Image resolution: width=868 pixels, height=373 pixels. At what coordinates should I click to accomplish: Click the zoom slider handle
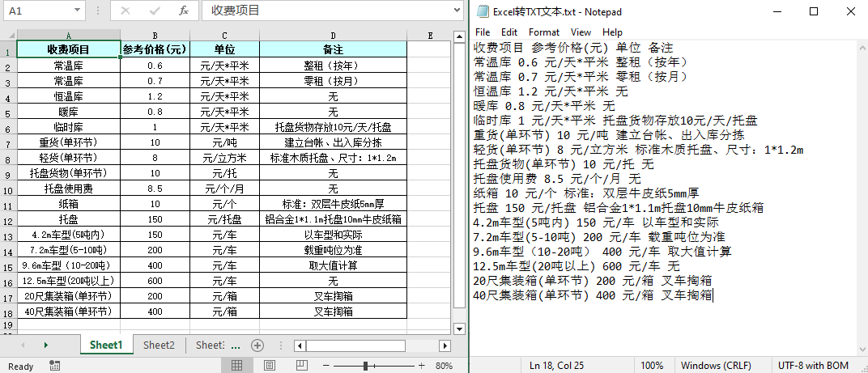pyautogui.click(x=365, y=365)
